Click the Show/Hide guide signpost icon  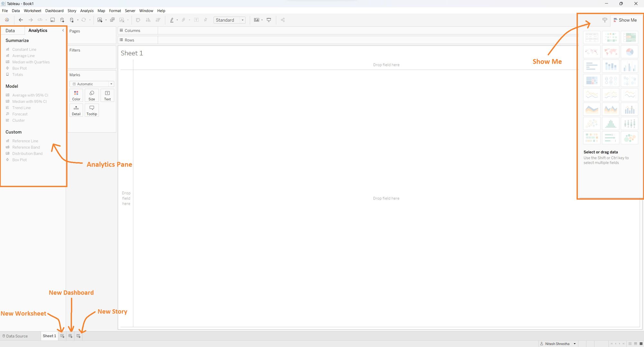click(605, 20)
